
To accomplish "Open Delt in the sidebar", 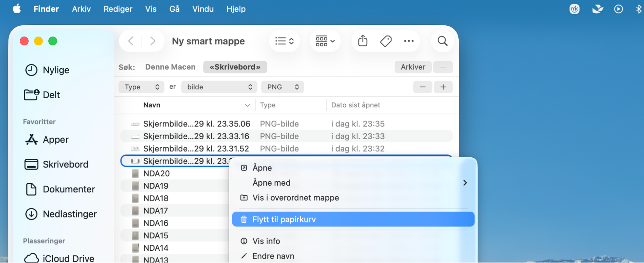I will click(x=42, y=95).
